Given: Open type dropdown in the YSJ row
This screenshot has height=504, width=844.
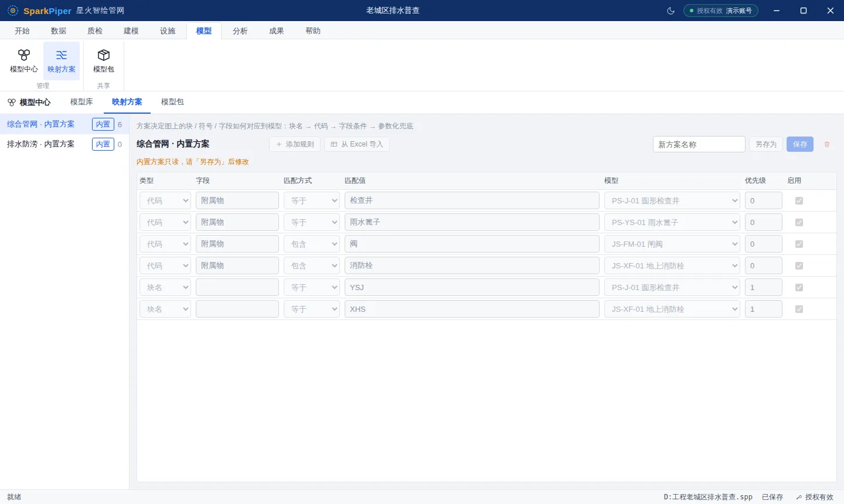Looking at the screenshot, I should pyautogui.click(x=165, y=287).
